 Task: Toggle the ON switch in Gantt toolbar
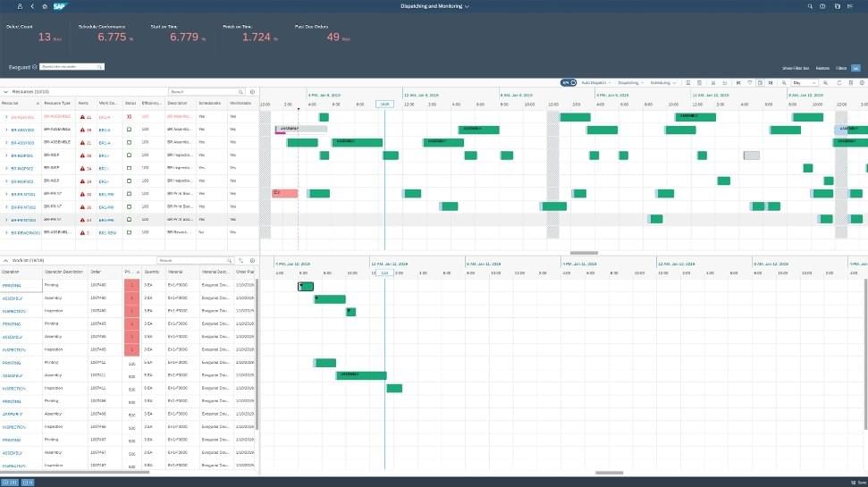coord(569,82)
